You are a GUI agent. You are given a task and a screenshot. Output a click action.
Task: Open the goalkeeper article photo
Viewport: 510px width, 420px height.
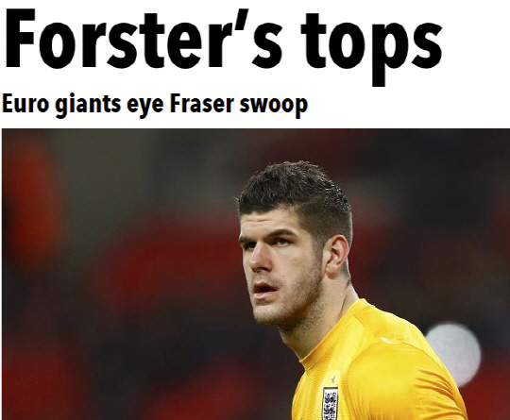tap(256, 274)
